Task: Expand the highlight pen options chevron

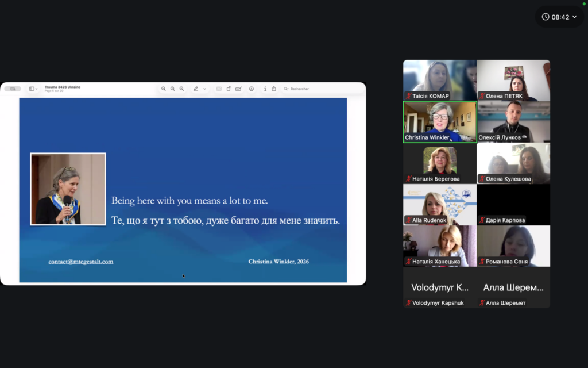Action: (x=204, y=89)
